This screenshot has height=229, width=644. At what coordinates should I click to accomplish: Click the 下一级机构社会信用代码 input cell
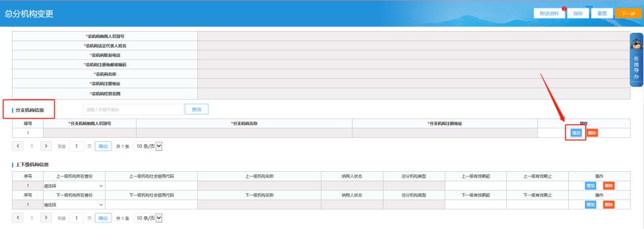[x=151, y=205]
